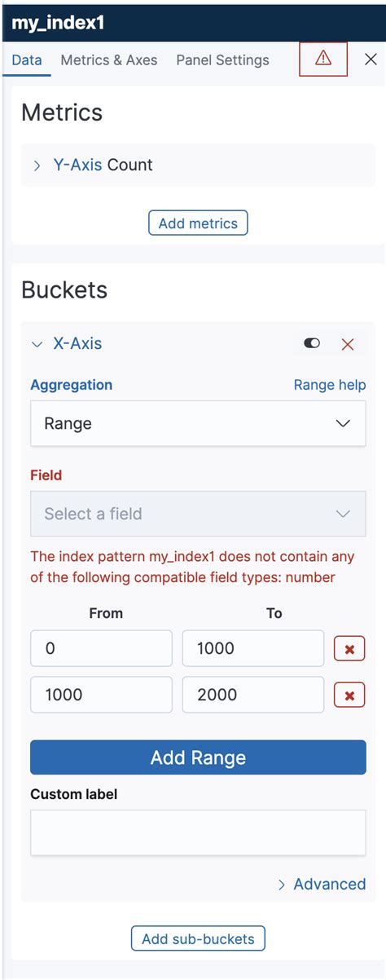Viewport: 386px width, 980px height.
Task: Click the Custom label input field
Action: (x=198, y=832)
